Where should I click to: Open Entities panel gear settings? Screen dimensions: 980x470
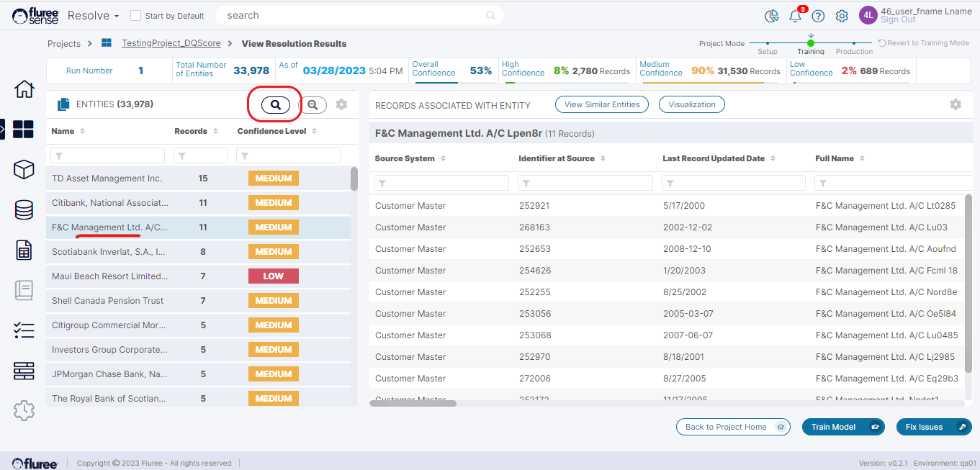click(341, 105)
